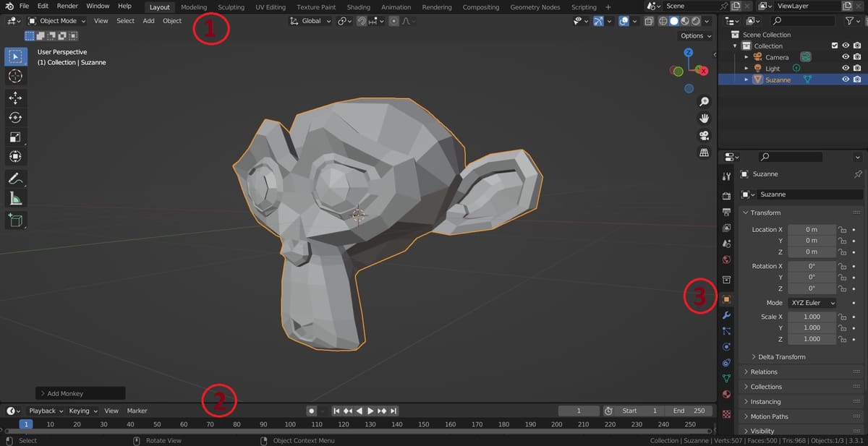The image size is (868, 446).
Task: Open the View Layer properties tab
Action: [726, 228]
